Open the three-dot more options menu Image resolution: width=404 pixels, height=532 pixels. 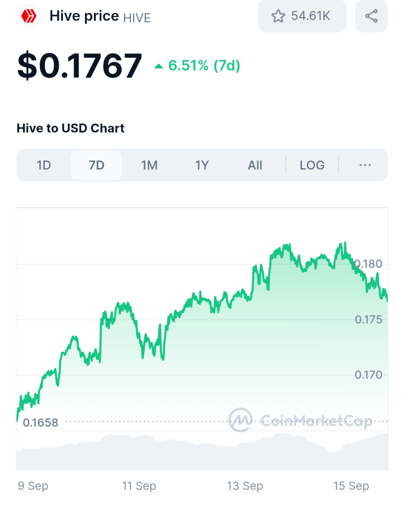click(365, 165)
